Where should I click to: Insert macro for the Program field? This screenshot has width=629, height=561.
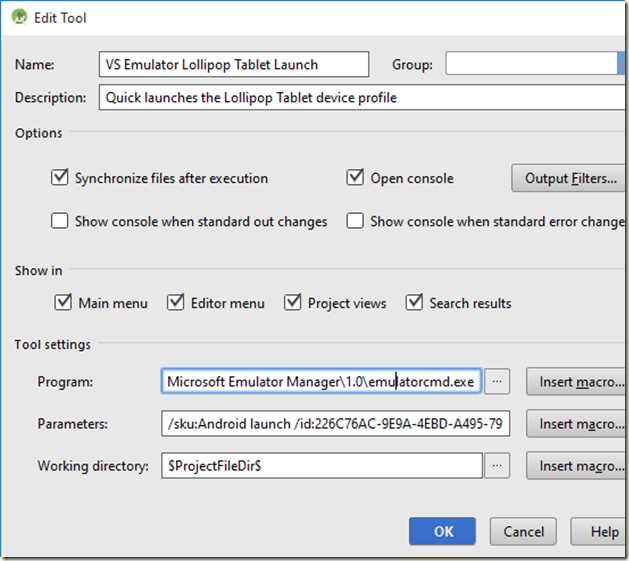(577, 381)
